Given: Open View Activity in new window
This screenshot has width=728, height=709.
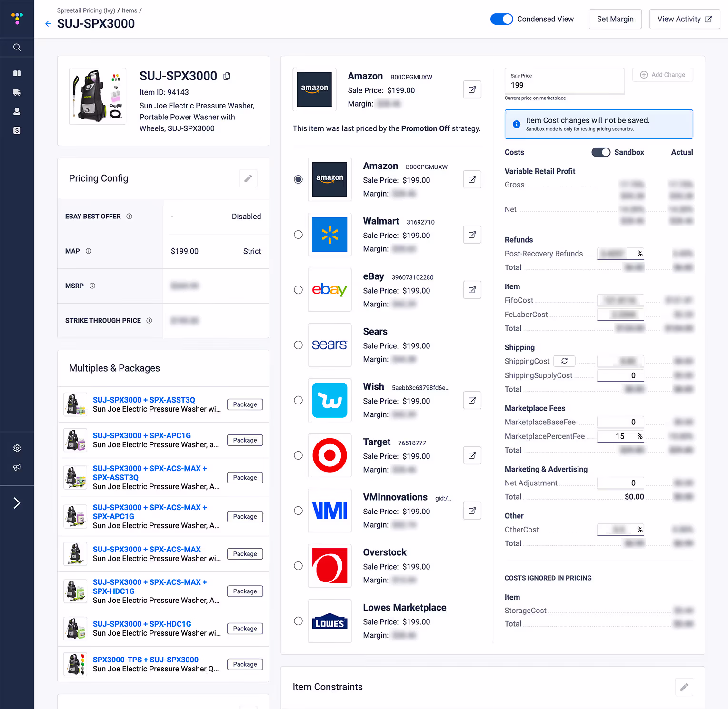Looking at the screenshot, I should [x=685, y=19].
